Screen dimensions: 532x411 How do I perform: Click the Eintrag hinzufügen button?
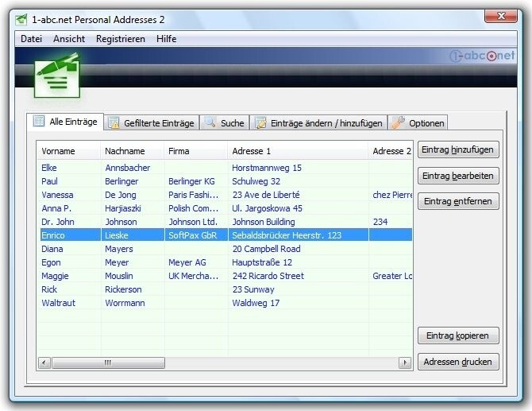tap(458, 149)
